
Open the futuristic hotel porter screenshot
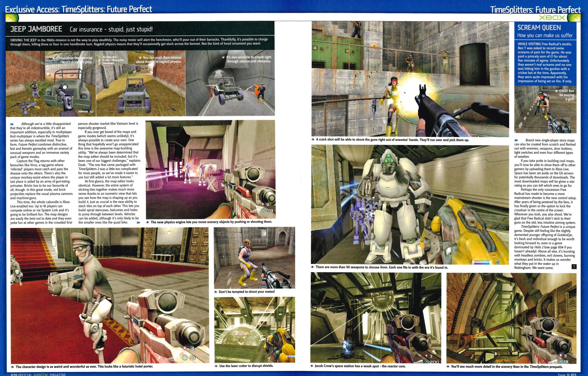coord(110,295)
